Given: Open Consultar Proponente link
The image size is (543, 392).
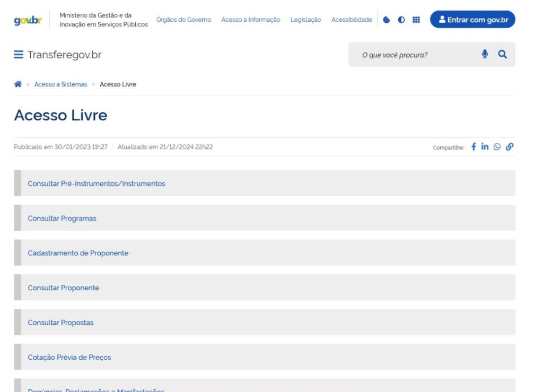Looking at the screenshot, I should point(64,288).
